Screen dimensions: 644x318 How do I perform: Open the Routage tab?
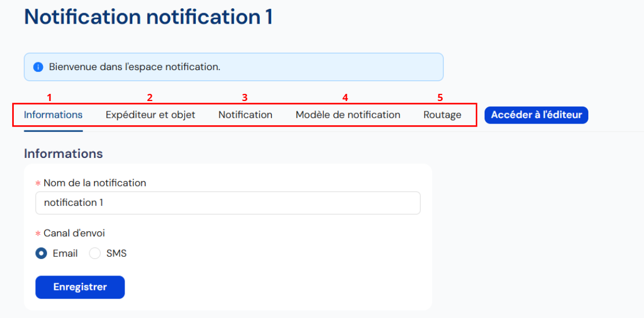point(442,115)
